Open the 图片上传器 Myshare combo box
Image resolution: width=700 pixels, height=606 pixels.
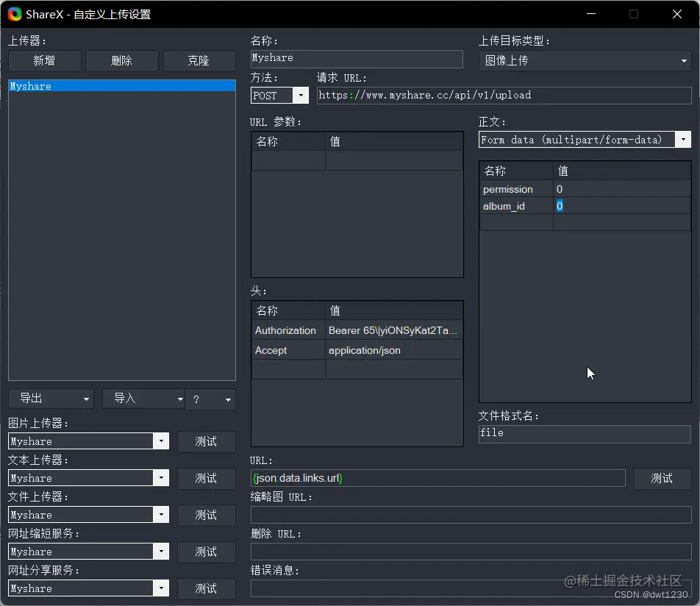click(x=88, y=441)
